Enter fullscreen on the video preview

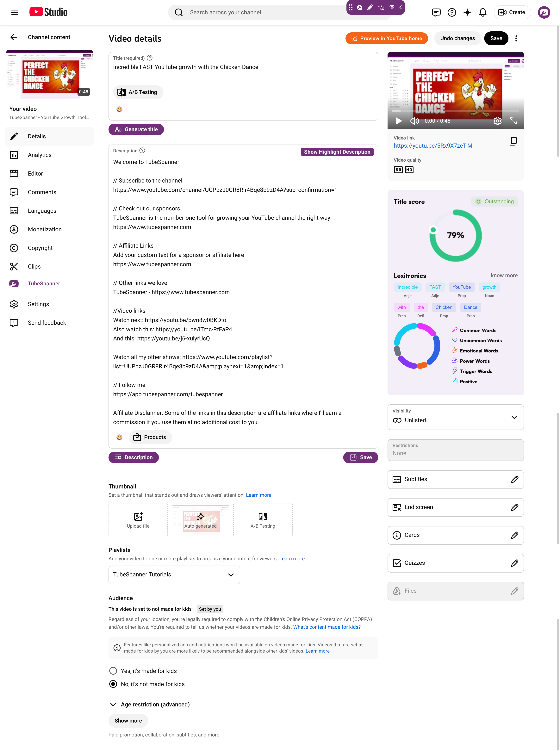click(513, 121)
